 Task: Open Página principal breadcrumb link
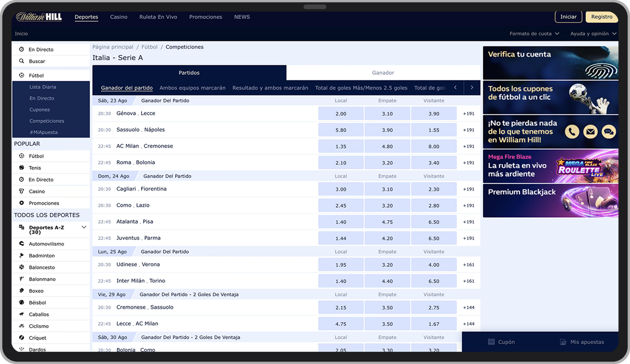(x=113, y=47)
